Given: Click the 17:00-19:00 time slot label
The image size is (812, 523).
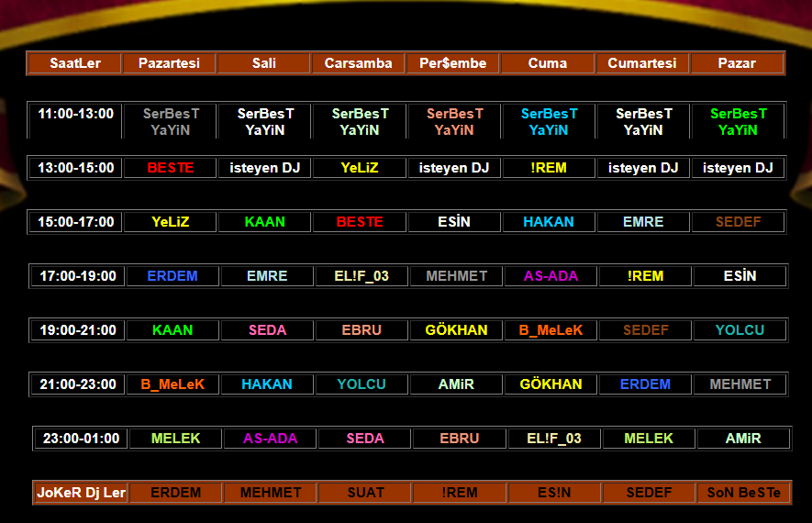Looking at the screenshot, I should (78, 276).
